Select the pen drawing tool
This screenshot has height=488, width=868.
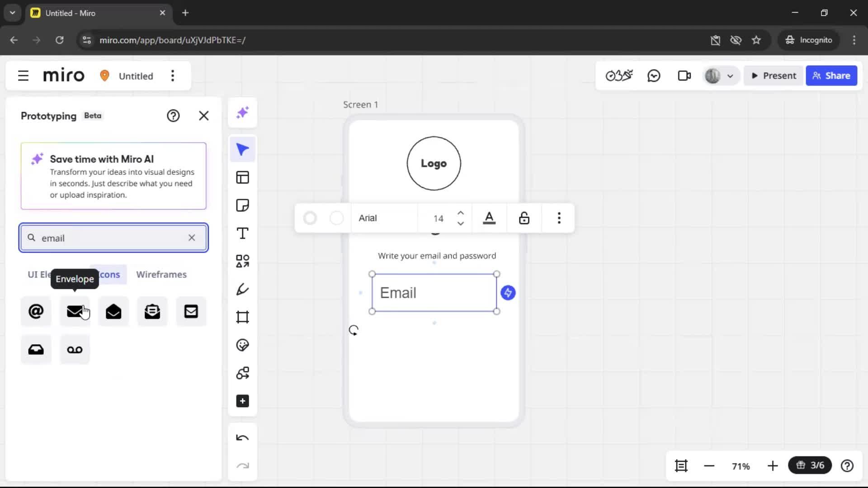point(243,289)
